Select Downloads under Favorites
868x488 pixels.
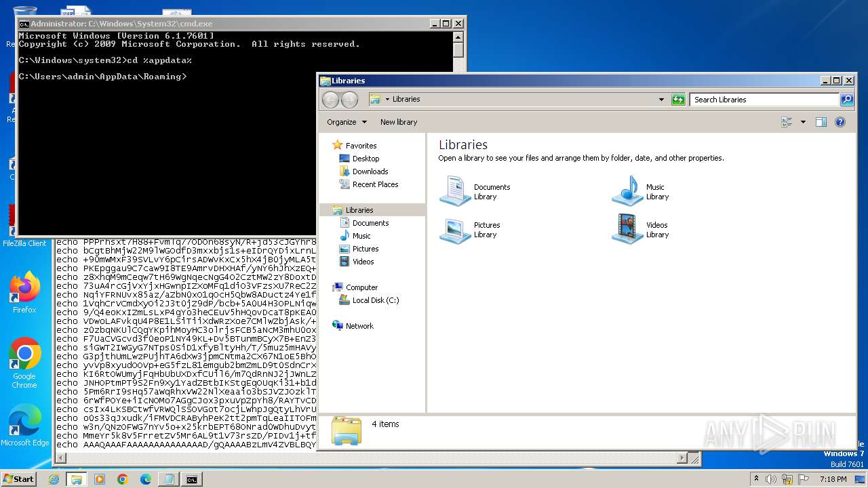click(x=370, y=171)
